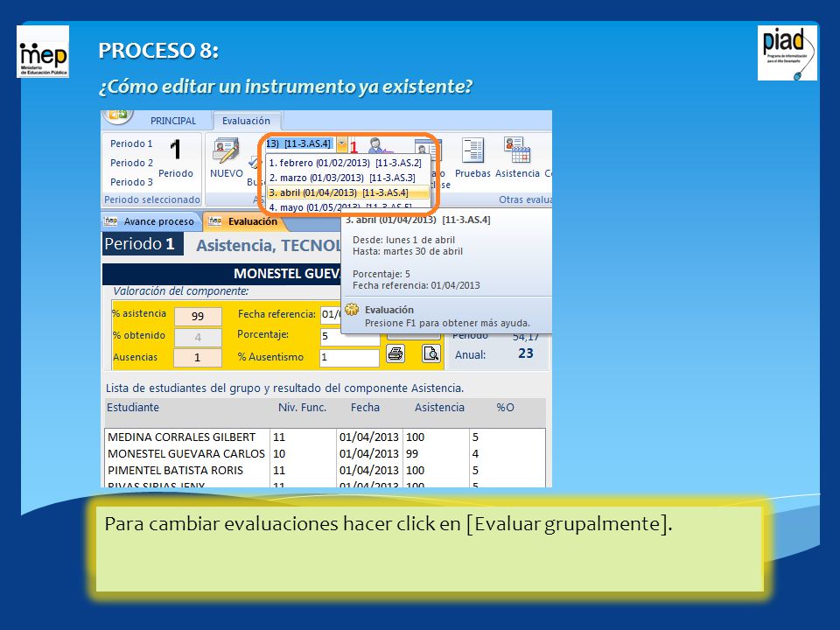Expand the instrument dropdown arrow
Screen dimensions: 840x630
[341, 143]
